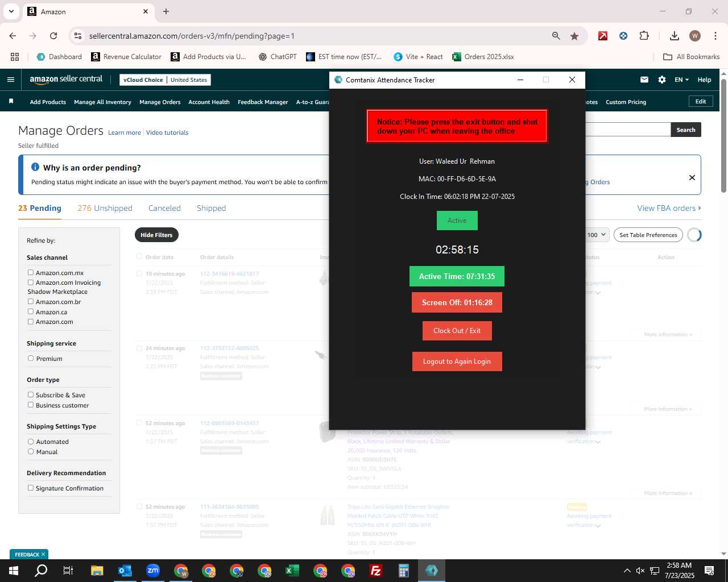The image size is (728, 582).
Task: Dismiss the pending order info banner
Action: pyautogui.click(x=692, y=177)
